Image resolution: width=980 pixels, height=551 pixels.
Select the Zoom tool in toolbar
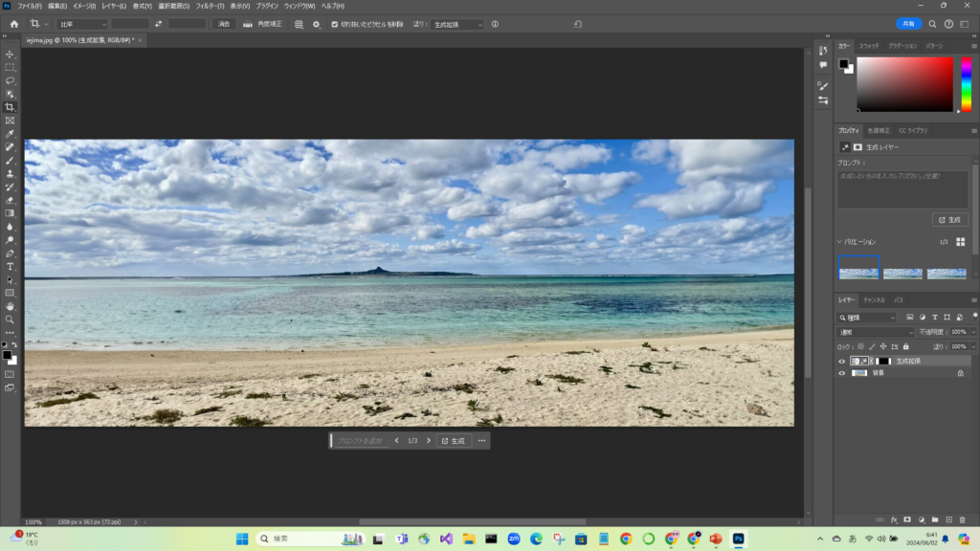click(10, 320)
